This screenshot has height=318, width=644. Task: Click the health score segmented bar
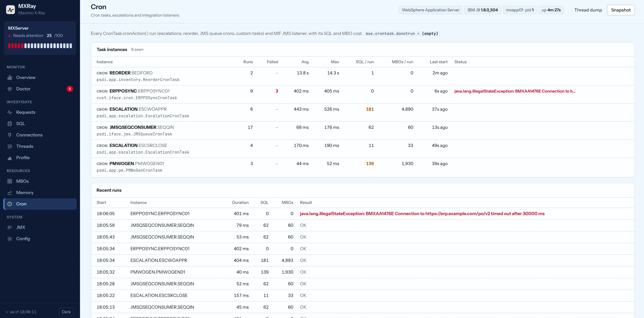click(x=40, y=46)
